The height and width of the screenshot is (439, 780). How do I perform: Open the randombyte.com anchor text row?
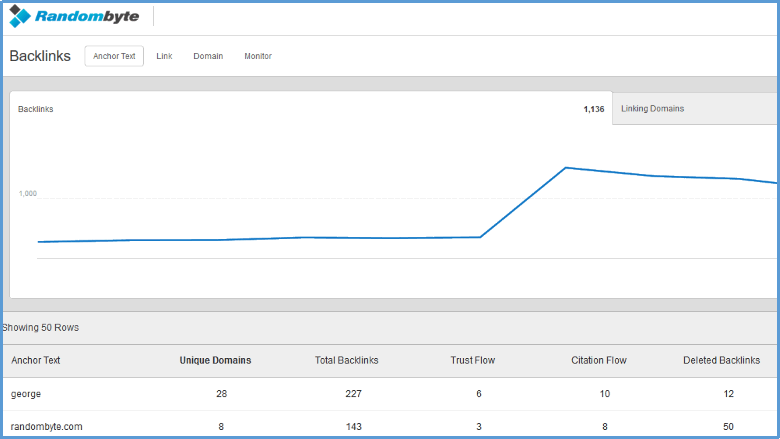pyautogui.click(x=390, y=427)
